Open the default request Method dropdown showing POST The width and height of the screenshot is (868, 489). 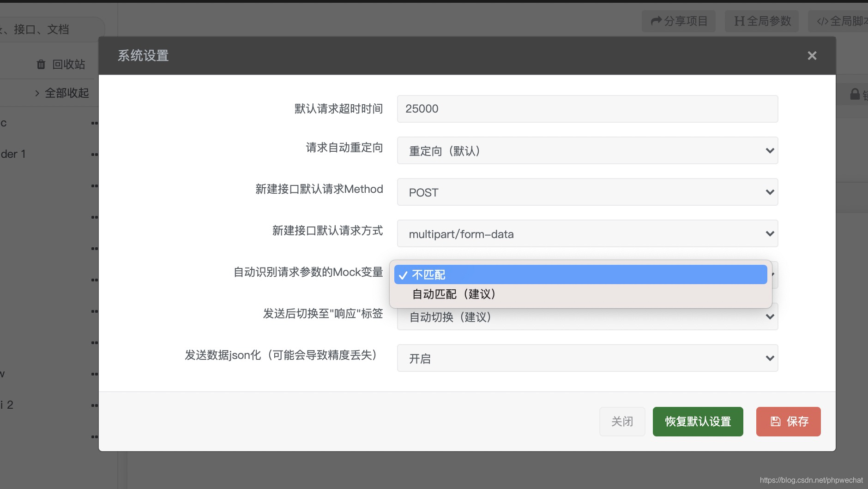(x=586, y=192)
